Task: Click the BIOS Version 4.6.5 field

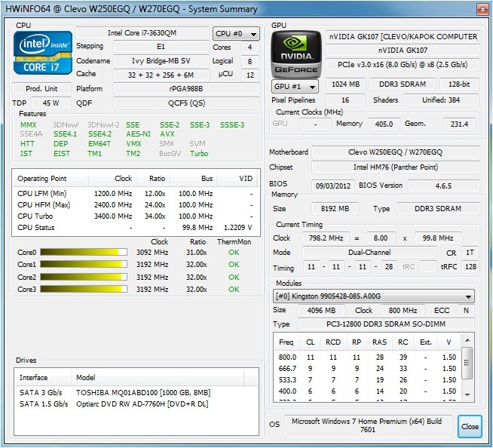Action: tap(444, 186)
